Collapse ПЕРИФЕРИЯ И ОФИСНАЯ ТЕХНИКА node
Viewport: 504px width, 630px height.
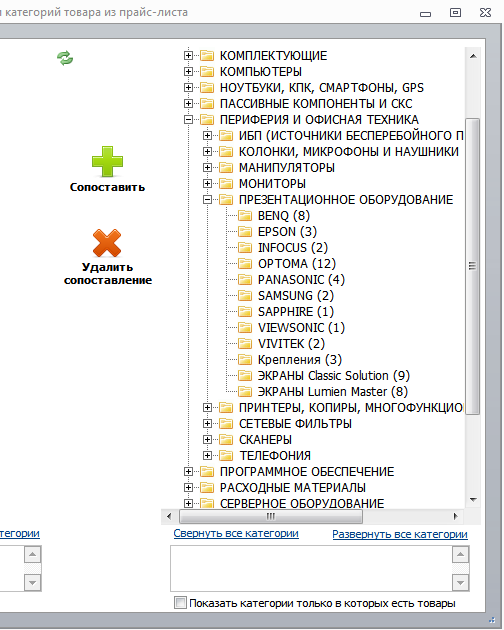click(188, 119)
